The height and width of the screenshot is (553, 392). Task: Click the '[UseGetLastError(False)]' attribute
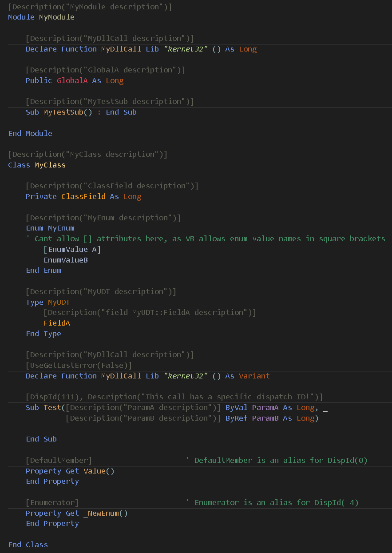tap(79, 366)
